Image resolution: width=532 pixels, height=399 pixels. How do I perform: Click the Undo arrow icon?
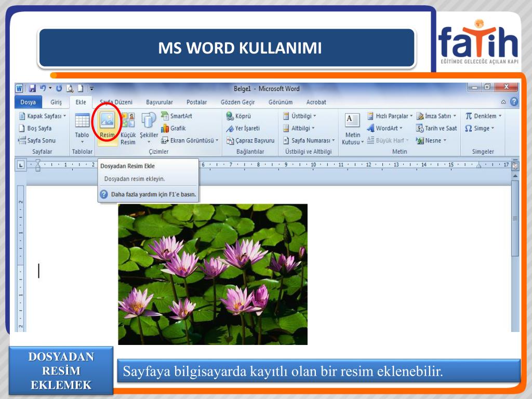43,88
